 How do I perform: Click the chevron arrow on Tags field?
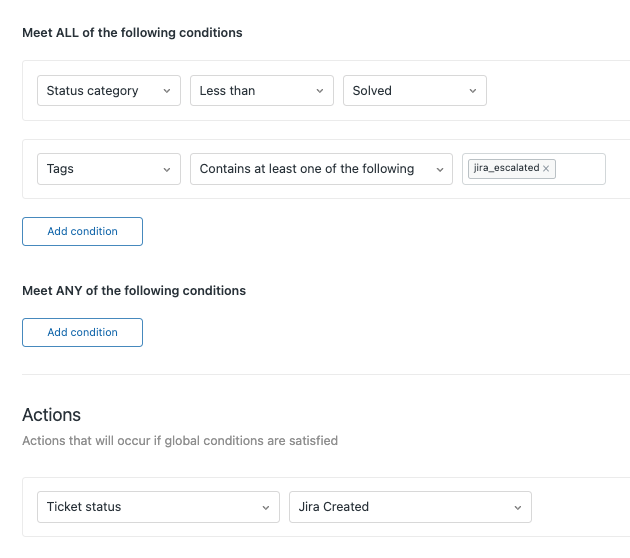(x=166, y=170)
